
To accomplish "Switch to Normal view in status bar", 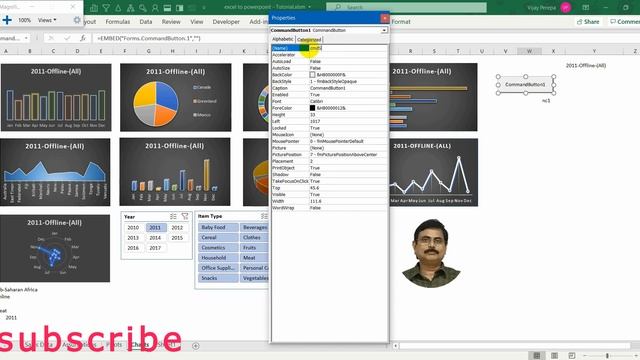I will [537, 356].
